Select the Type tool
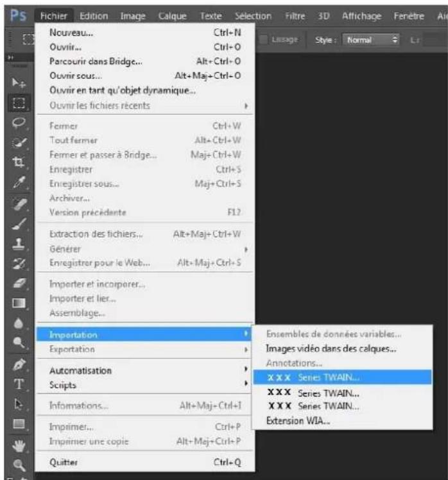 [19, 384]
